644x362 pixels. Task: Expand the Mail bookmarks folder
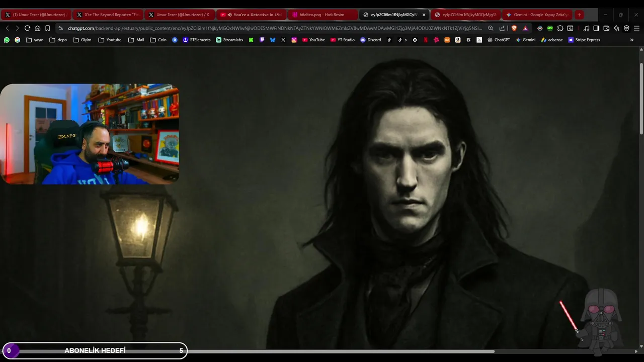tap(136, 40)
